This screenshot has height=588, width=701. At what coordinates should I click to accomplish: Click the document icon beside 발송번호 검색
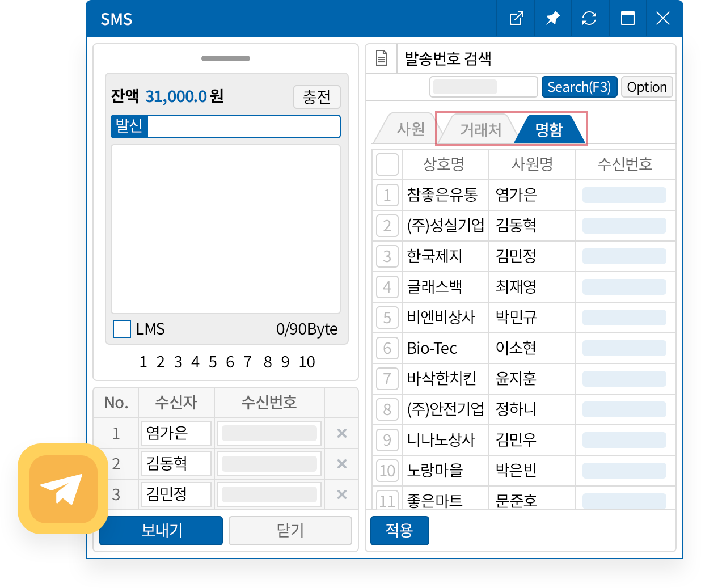point(382,58)
